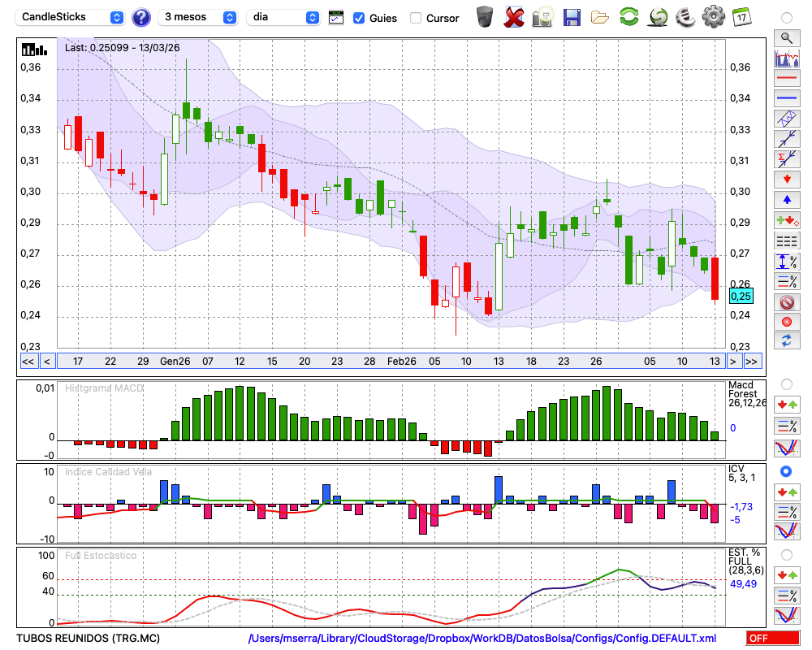Screen dimensions: 812x650
Task: Click the calendar 17 icon
Action: tap(741, 16)
